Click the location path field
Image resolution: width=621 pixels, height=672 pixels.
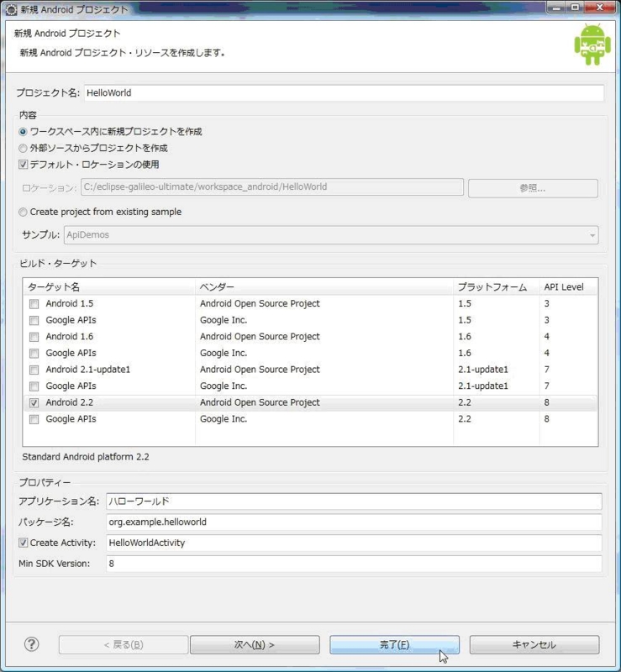click(x=272, y=186)
